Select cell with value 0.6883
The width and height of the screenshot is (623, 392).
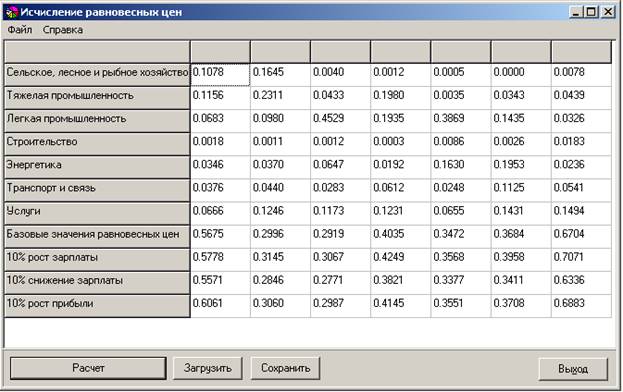pos(581,305)
